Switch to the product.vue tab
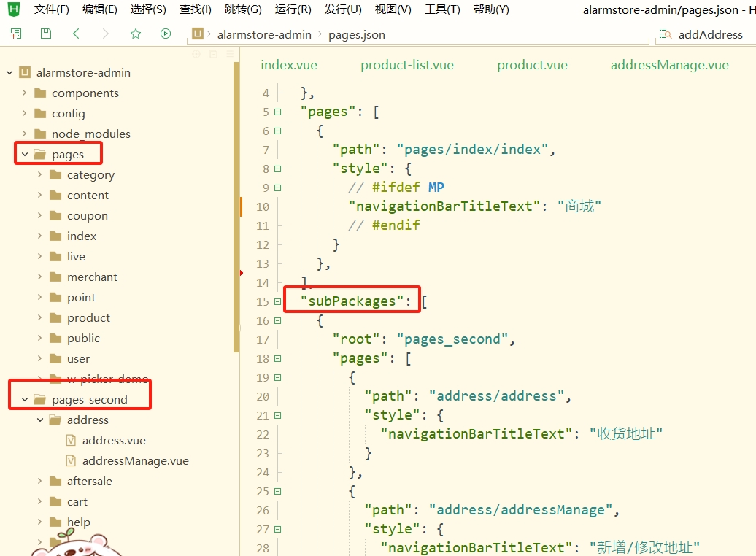This screenshot has width=756, height=556. [x=532, y=65]
